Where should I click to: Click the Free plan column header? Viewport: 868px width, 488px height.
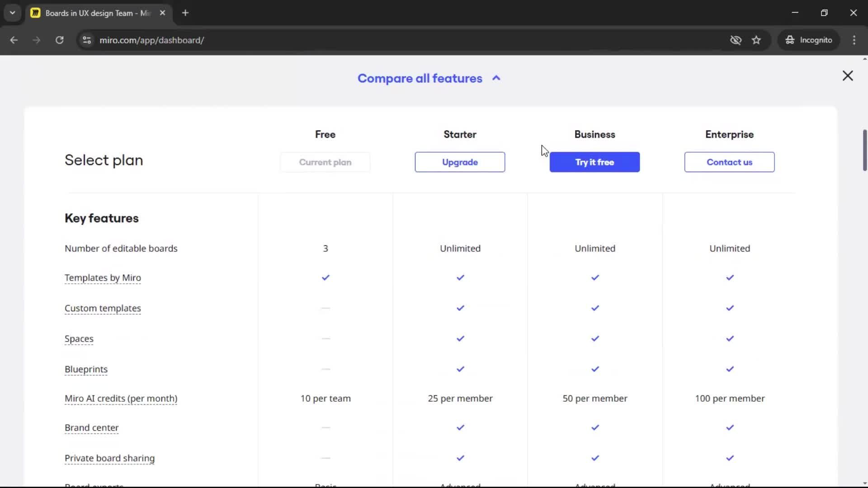(x=325, y=134)
